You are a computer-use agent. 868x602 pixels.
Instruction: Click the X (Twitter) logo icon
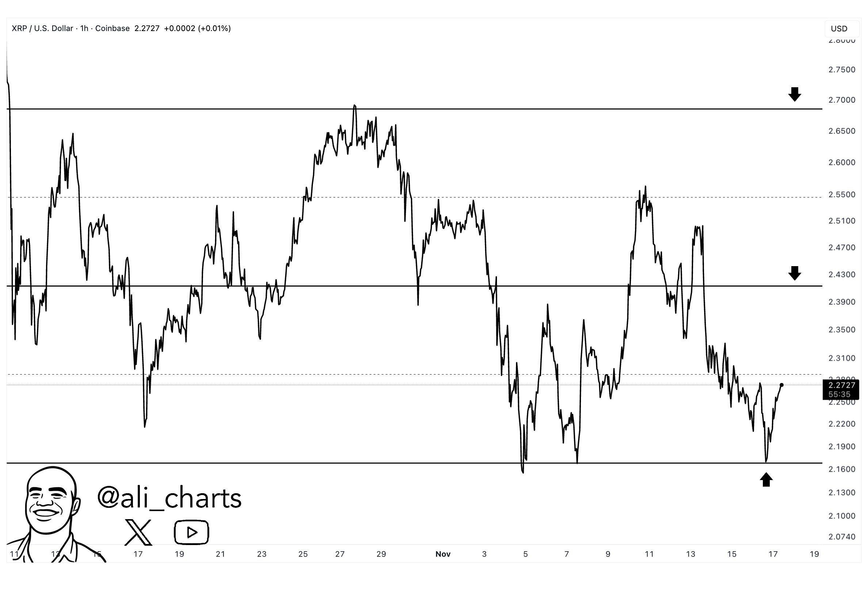coord(138,532)
